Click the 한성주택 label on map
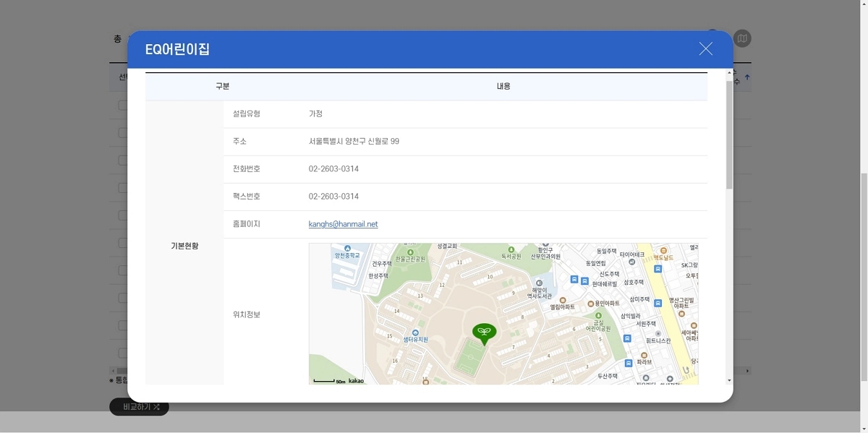Image resolution: width=868 pixels, height=433 pixels. click(378, 275)
